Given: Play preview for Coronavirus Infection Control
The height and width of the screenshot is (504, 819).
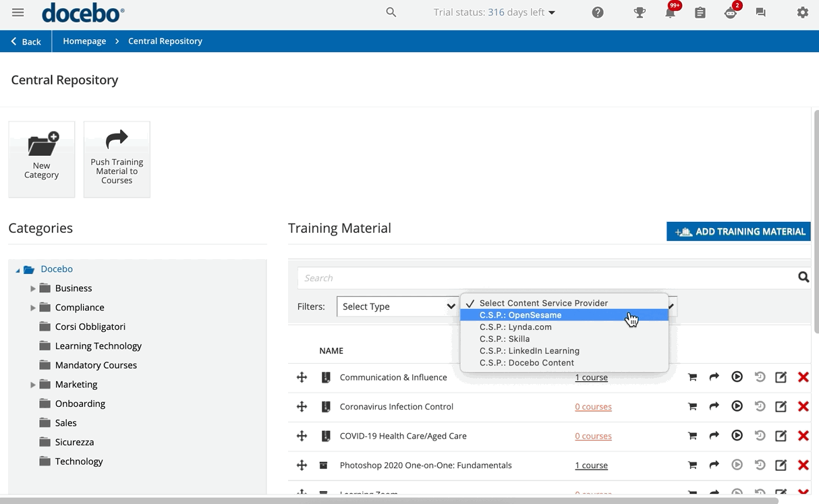Looking at the screenshot, I should (737, 406).
